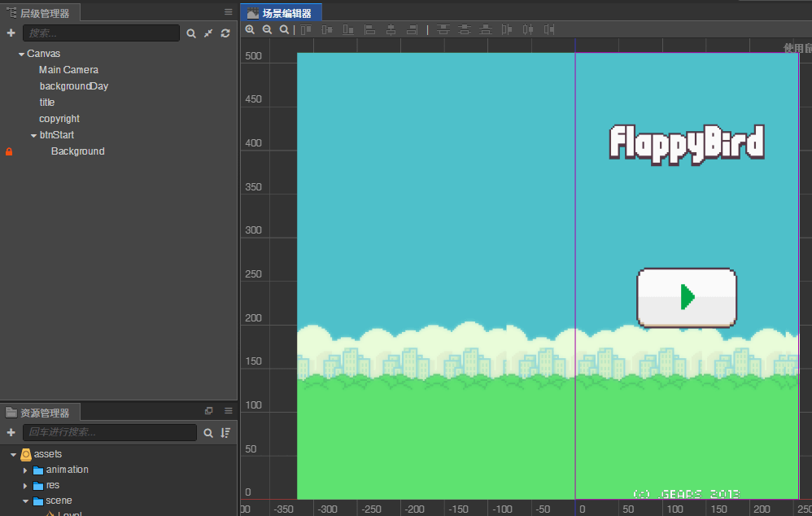This screenshot has width=812, height=516.
Task: Align selected nodes to vertical center
Action: tap(327, 29)
